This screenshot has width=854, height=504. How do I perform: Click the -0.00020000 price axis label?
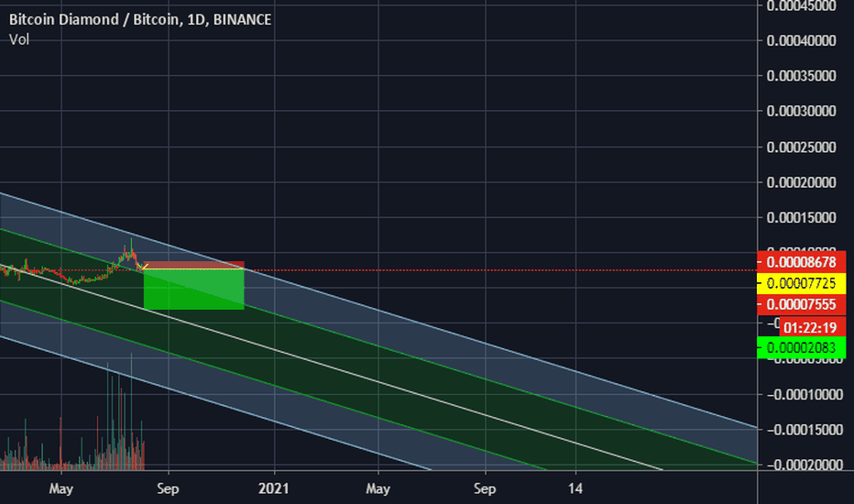[x=805, y=465]
